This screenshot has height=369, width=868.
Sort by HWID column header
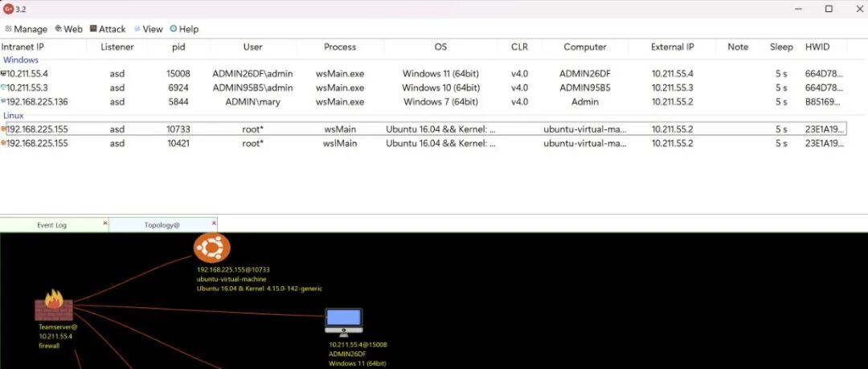point(817,47)
